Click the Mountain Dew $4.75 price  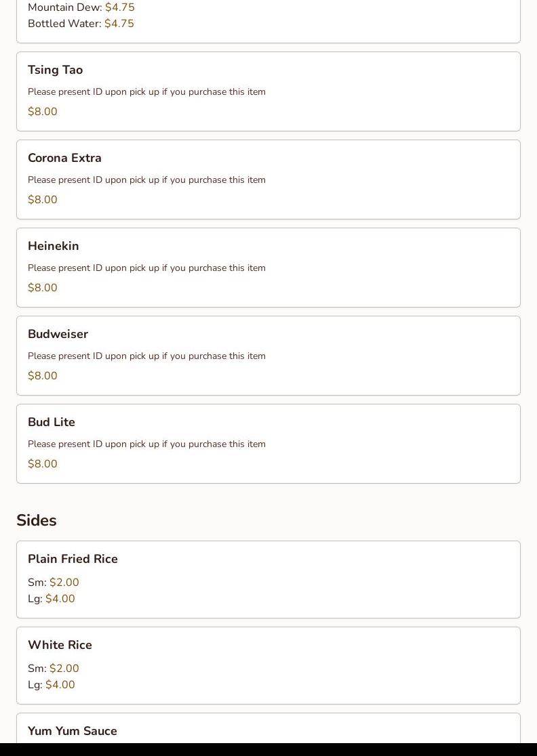pos(120,7)
